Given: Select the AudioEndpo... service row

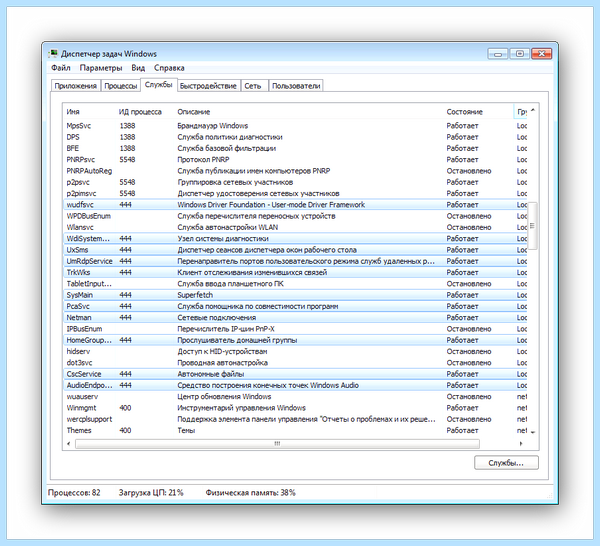Looking at the screenshot, I should point(295,385).
